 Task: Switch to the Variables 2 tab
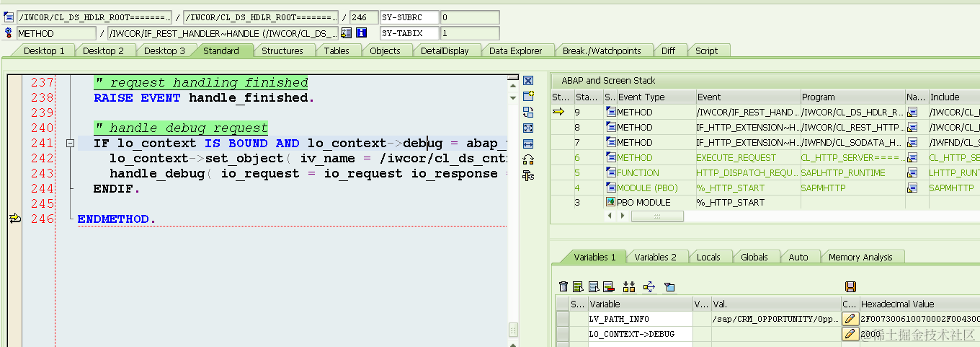[x=655, y=257]
